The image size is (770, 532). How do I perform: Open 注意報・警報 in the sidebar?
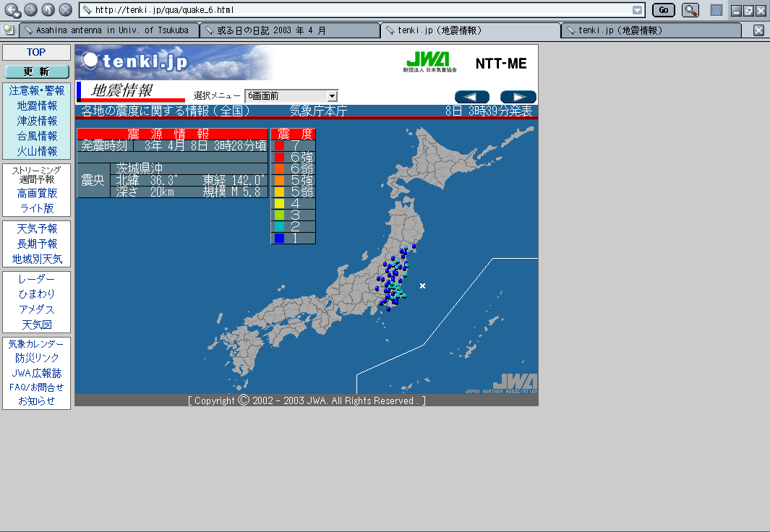pyautogui.click(x=37, y=91)
